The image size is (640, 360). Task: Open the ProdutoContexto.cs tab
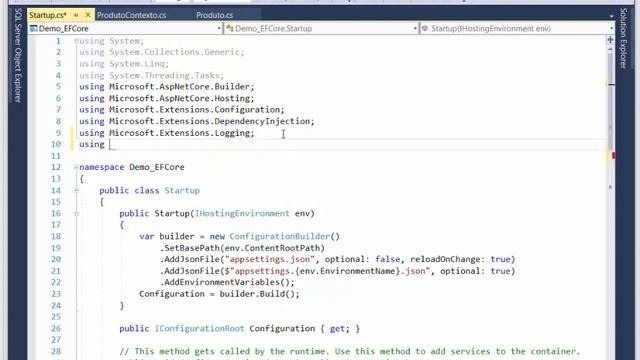(131, 15)
